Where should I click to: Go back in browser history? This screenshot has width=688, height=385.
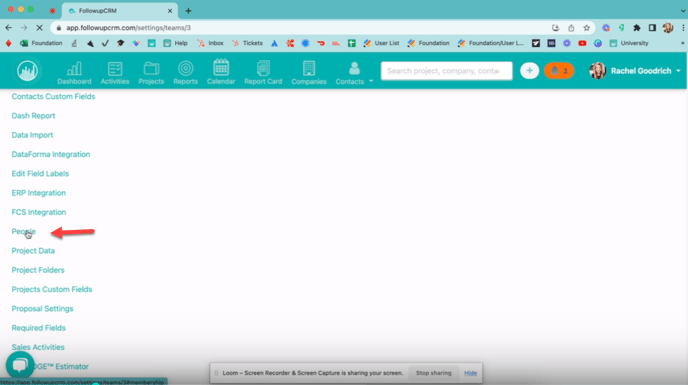pos(9,28)
